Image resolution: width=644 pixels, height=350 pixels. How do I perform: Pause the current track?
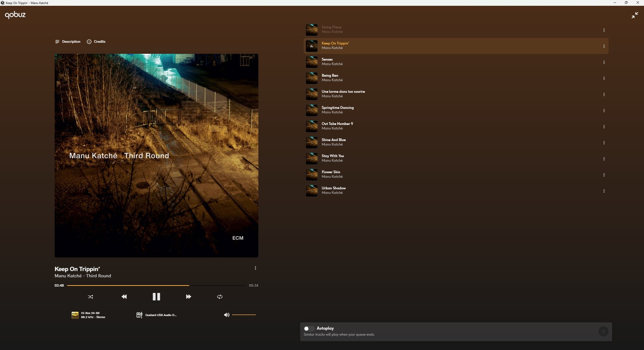[156, 297]
